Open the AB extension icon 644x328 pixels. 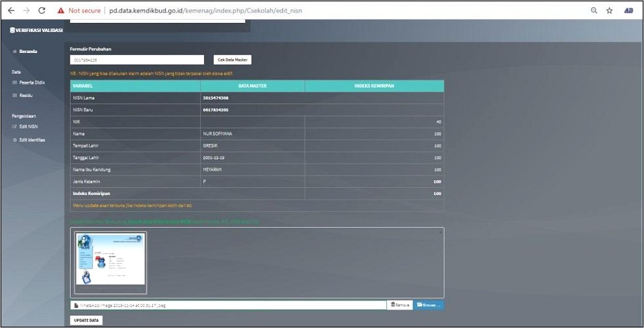[628, 10]
